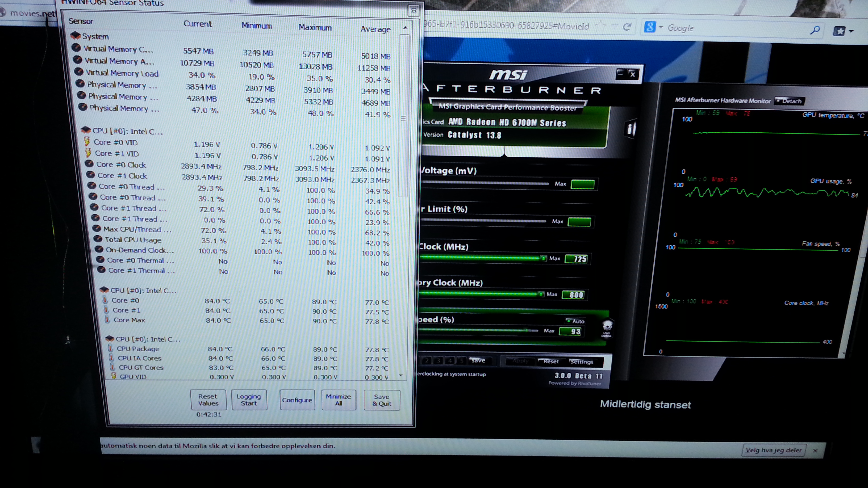Click the Reset Values button

coord(208,399)
